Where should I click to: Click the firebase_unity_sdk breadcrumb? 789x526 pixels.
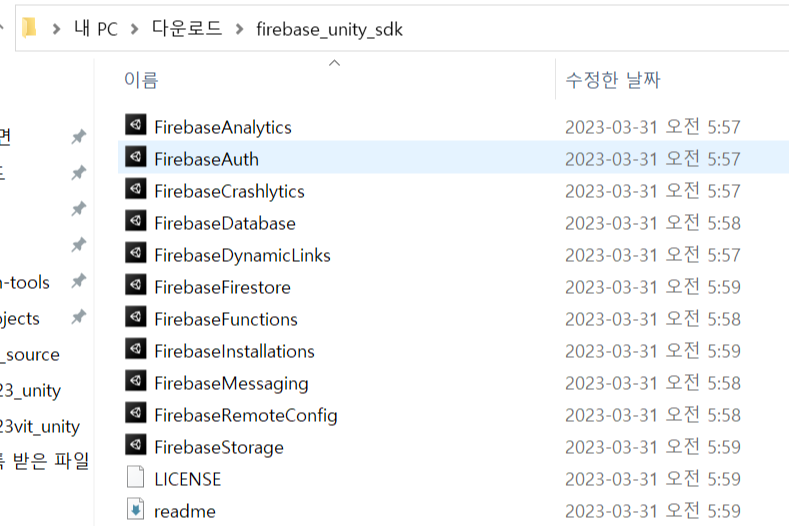(329, 30)
